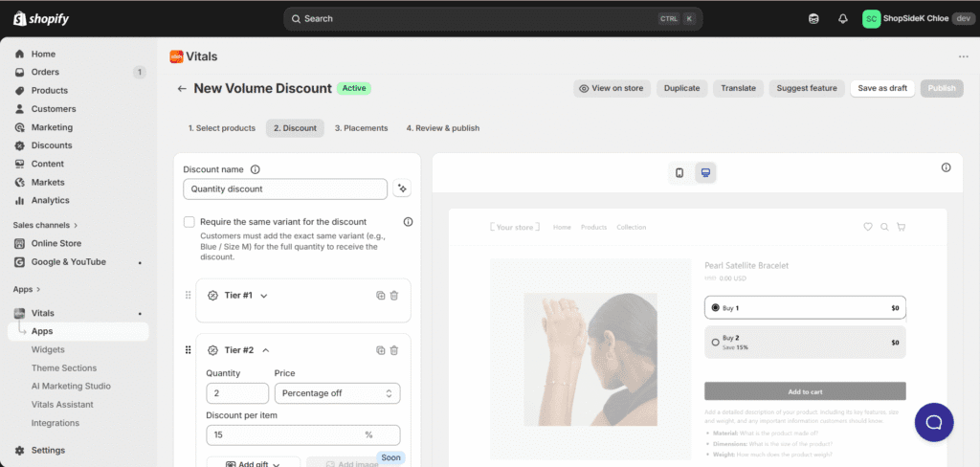
Task: Click the Tier #1 discount badge icon
Action: click(212, 296)
